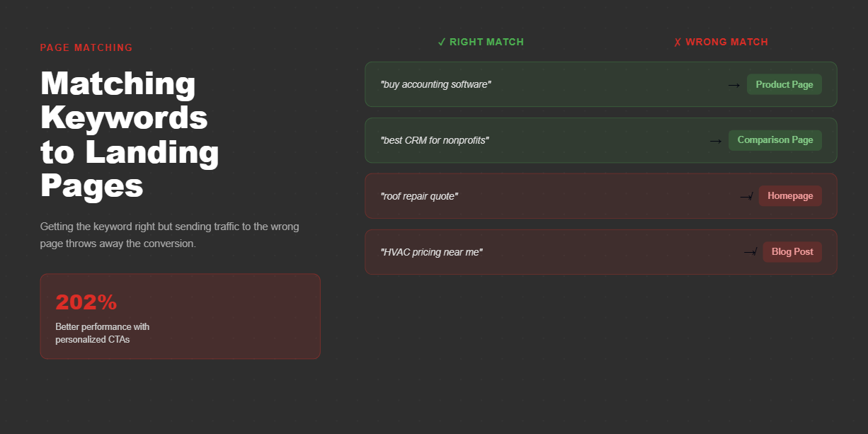Click the green checkmark beside Right Match

[x=442, y=42]
